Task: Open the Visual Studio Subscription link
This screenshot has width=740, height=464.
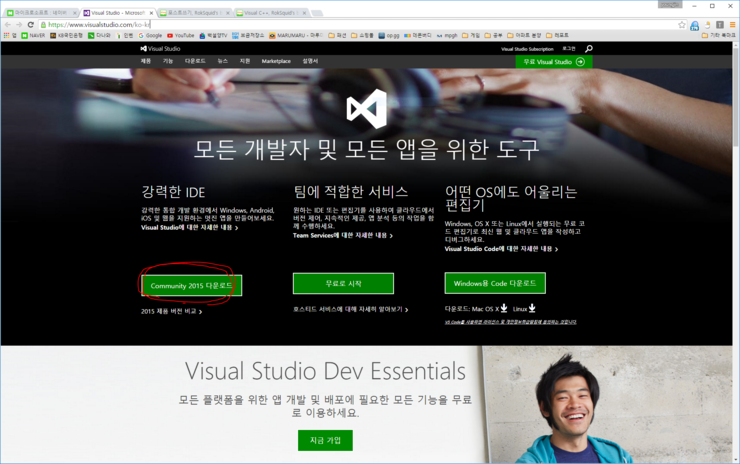Action: click(x=527, y=49)
